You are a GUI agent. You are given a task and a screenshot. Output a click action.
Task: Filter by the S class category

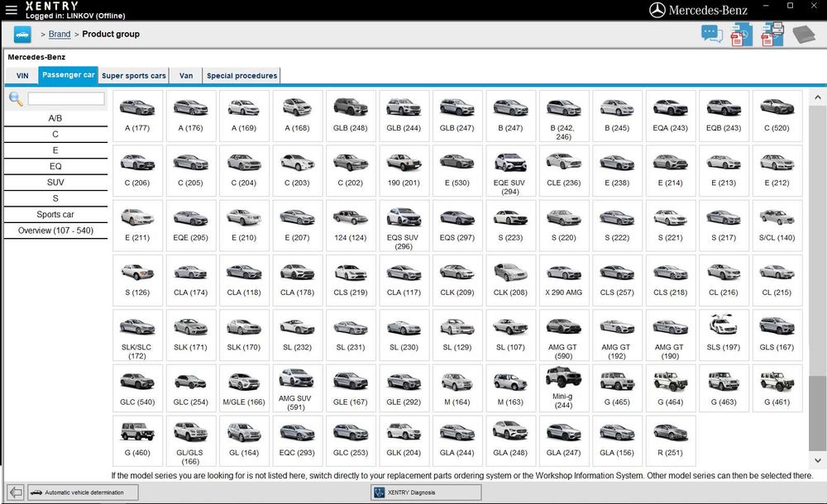point(55,198)
